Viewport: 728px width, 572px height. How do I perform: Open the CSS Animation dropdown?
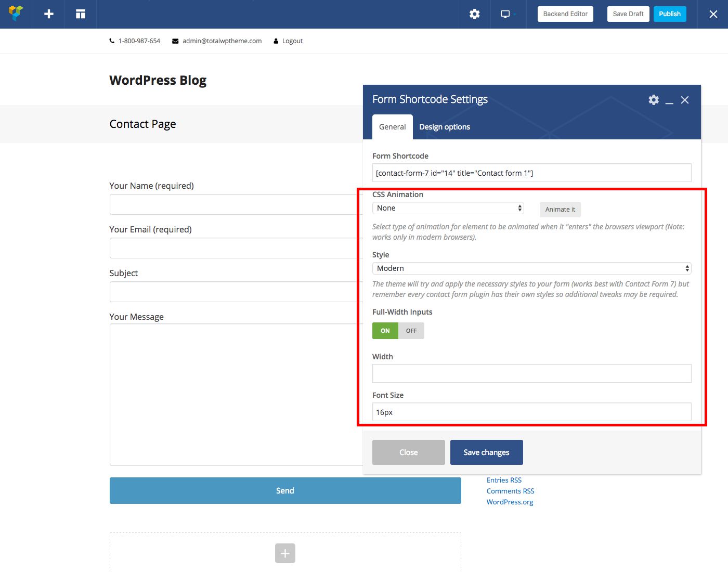pyautogui.click(x=448, y=208)
